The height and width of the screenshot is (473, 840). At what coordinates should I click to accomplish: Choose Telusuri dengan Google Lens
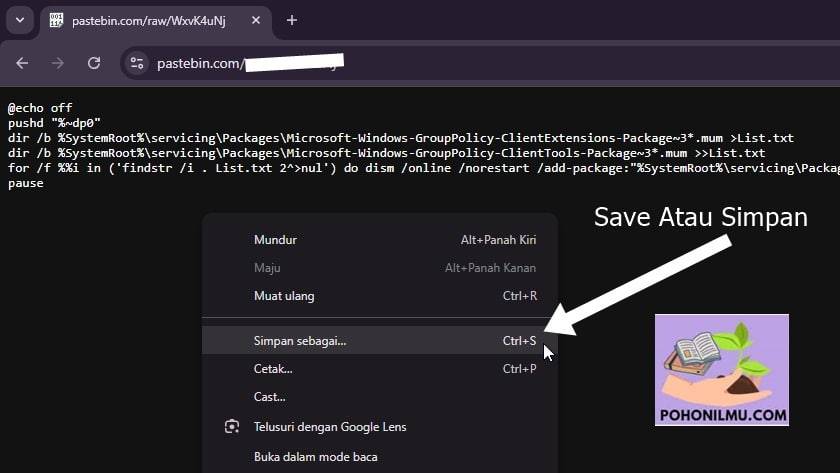click(380, 427)
